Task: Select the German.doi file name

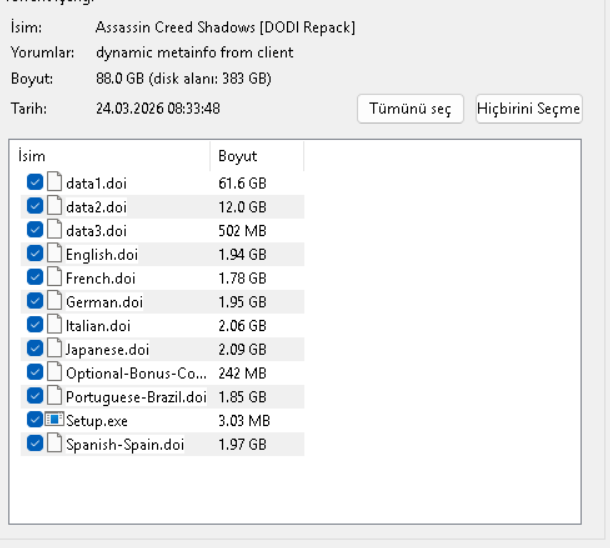Action: (x=104, y=302)
